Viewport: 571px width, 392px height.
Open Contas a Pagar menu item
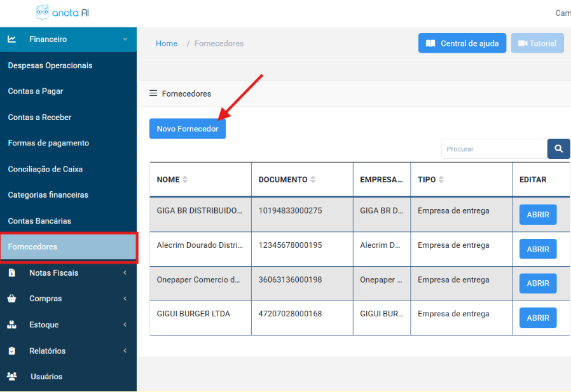click(x=36, y=91)
